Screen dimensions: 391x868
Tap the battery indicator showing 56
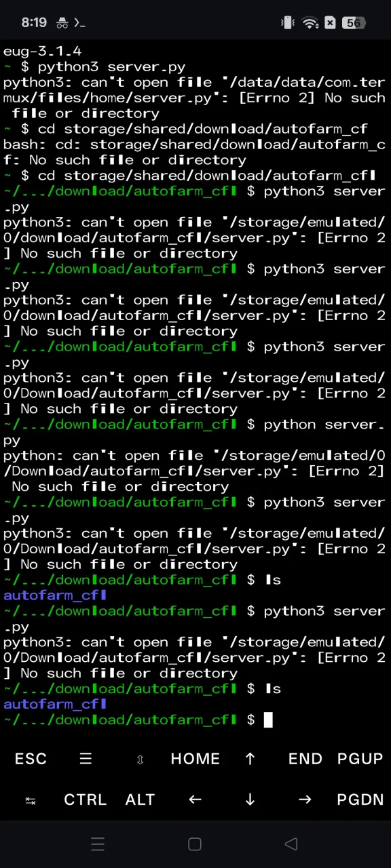[354, 23]
